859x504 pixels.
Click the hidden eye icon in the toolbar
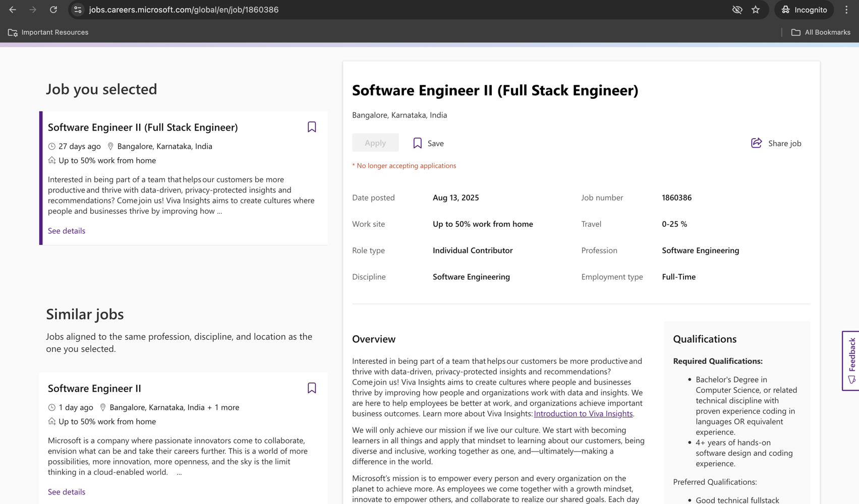[x=737, y=10]
